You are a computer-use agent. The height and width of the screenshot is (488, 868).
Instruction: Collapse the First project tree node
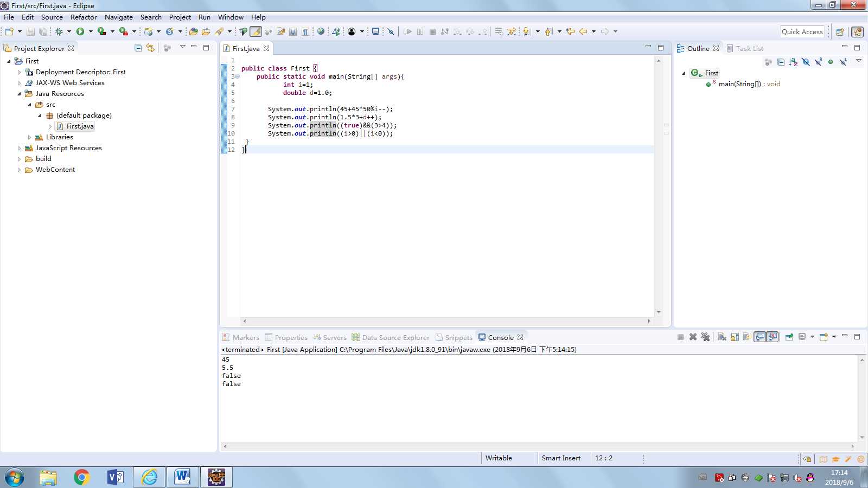9,61
